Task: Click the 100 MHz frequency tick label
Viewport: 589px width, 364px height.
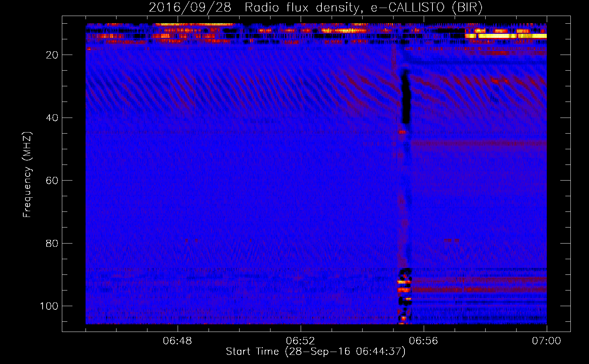Action: pos(49,306)
